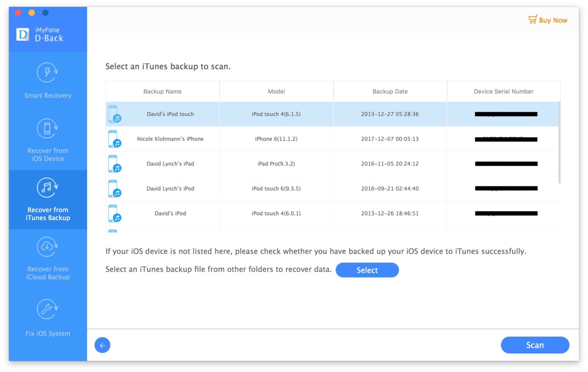Open Smart Recovery mode icon

click(x=47, y=73)
